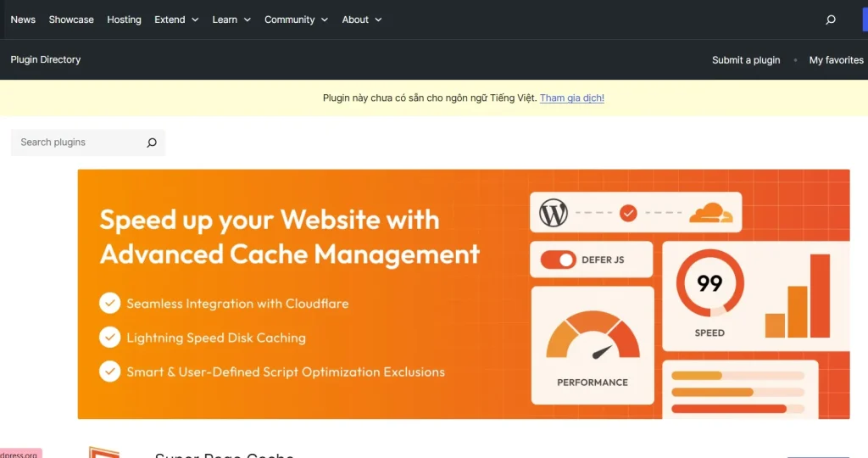868x458 pixels.
Task: Toggle the DEFER JS switch graphic
Action: tap(558, 260)
